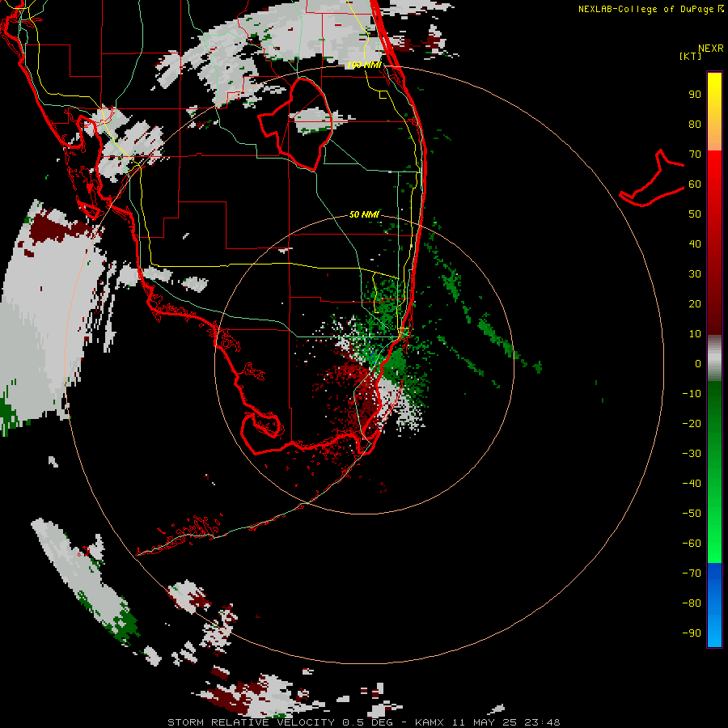The image size is (728, 728).
Task: Click the -80 value on velocity scale
Action: [x=692, y=603]
